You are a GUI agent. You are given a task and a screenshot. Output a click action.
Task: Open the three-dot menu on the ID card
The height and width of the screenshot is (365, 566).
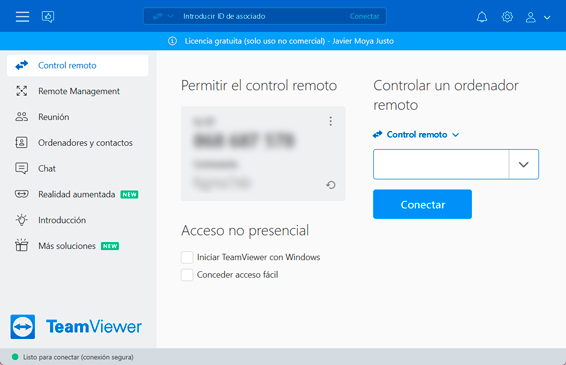pos(331,121)
